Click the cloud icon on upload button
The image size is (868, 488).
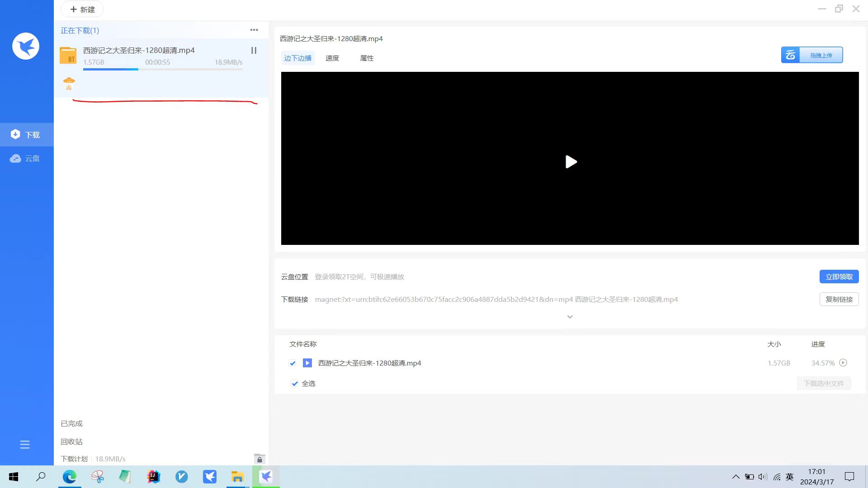790,55
